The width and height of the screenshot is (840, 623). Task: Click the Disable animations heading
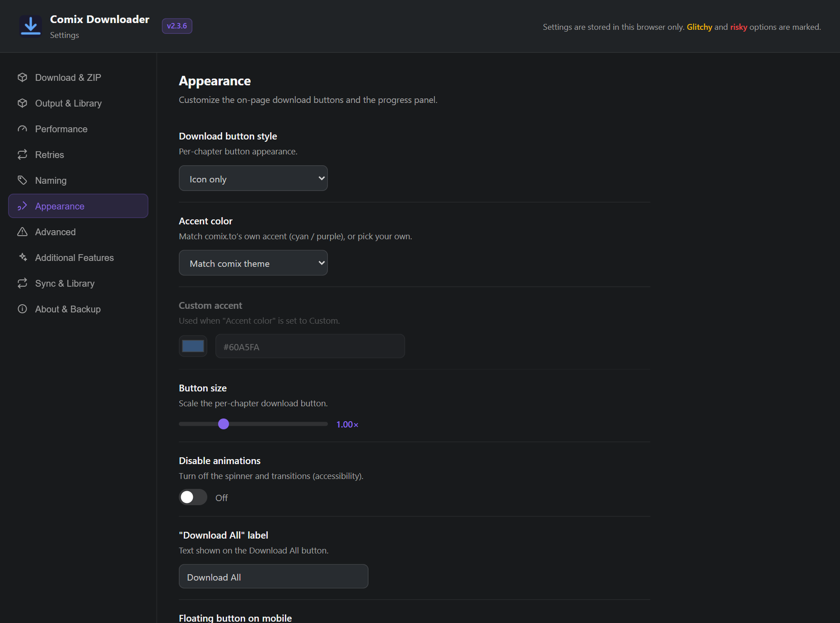point(219,461)
